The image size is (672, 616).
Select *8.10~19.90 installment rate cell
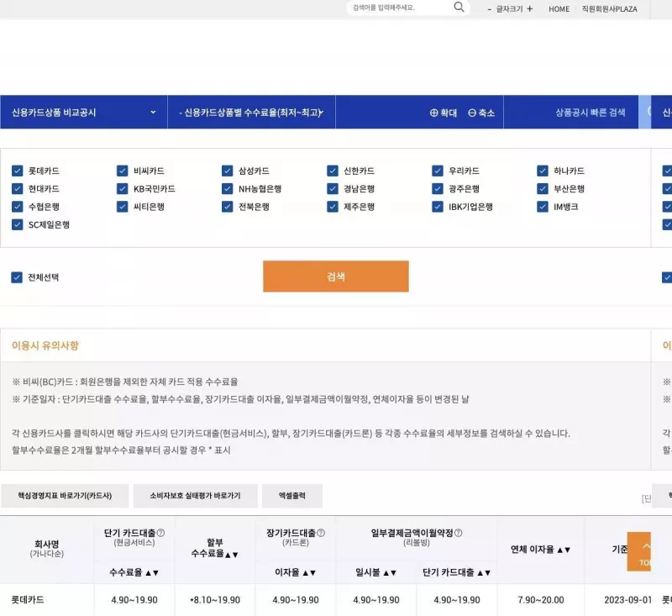click(x=215, y=600)
